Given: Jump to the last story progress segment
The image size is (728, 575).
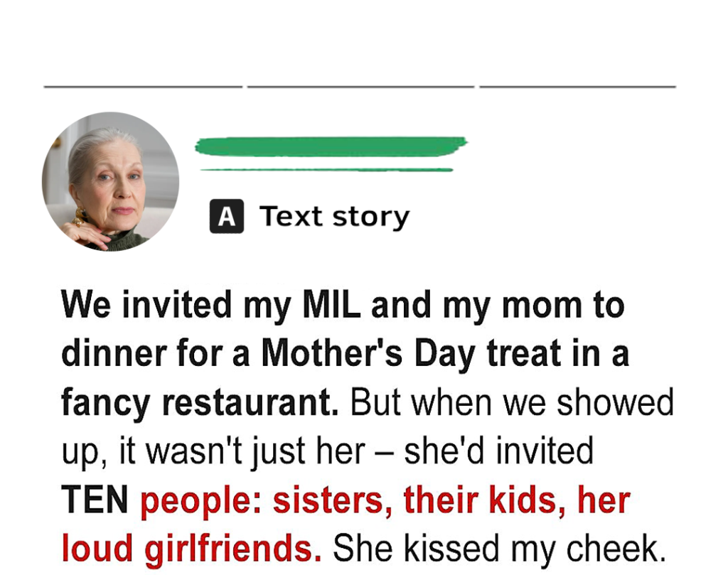Looking at the screenshot, I should coord(577,86).
